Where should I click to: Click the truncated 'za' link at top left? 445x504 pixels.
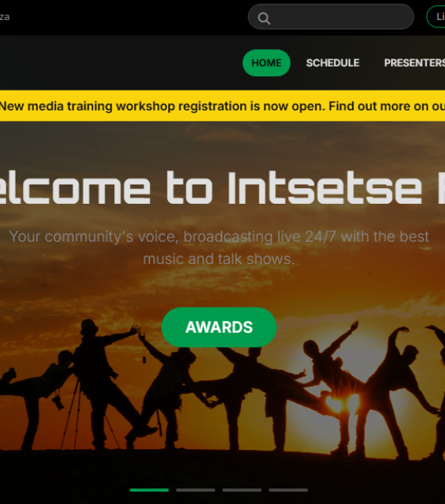point(4,17)
